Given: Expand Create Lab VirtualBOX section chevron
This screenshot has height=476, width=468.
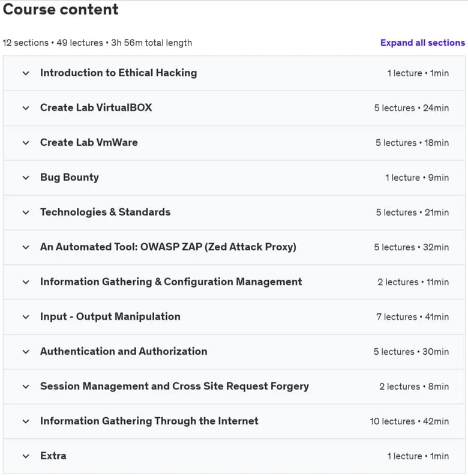Looking at the screenshot, I should tap(26, 108).
